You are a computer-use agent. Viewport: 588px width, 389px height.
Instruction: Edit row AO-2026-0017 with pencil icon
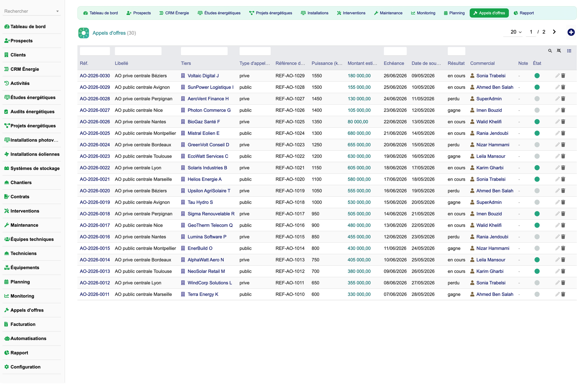(557, 225)
